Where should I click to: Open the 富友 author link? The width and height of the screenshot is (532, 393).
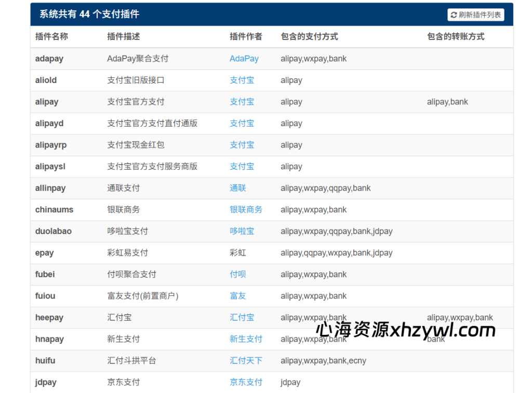237,296
